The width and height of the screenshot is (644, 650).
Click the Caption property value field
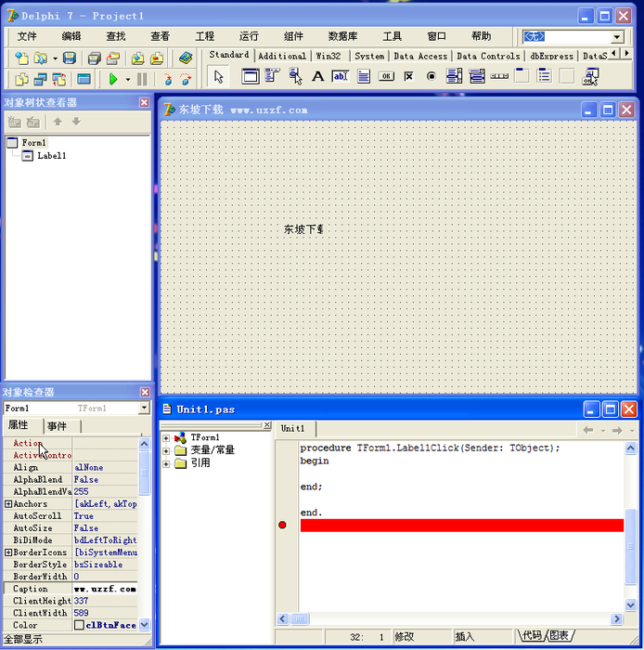[x=105, y=589]
